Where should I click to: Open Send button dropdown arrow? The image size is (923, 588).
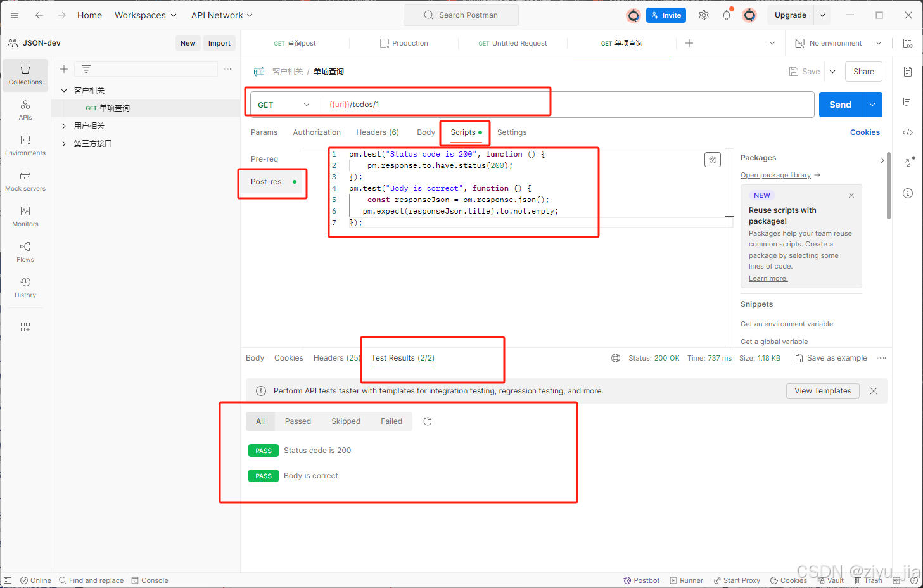tap(872, 105)
